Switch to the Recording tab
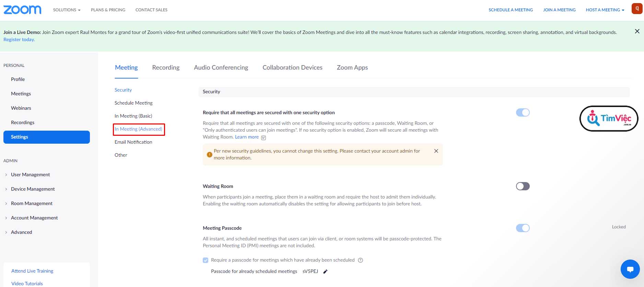The width and height of the screenshot is (644, 287). tap(166, 68)
